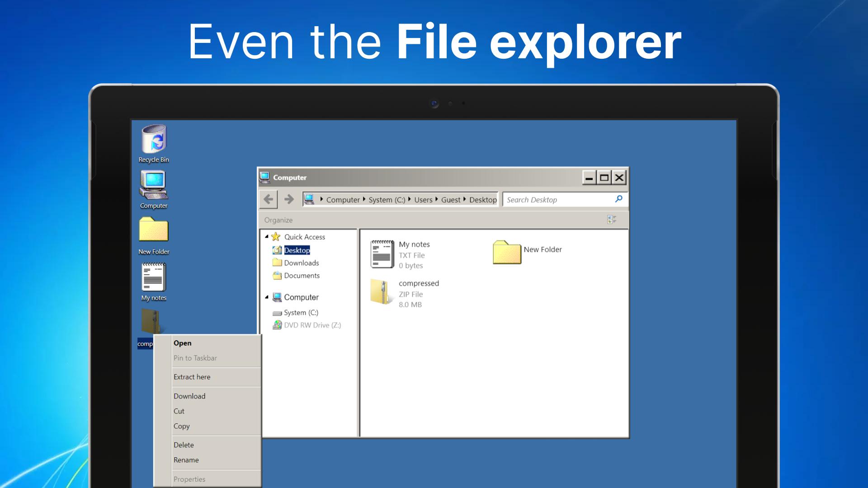The width and height of the screenshot is (868, 488).
Task: Click Open in the context menu
Action: coord(182,343)
